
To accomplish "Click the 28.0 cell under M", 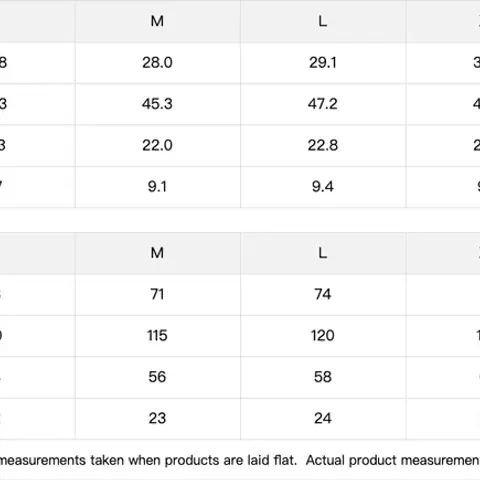I will 157,63.
